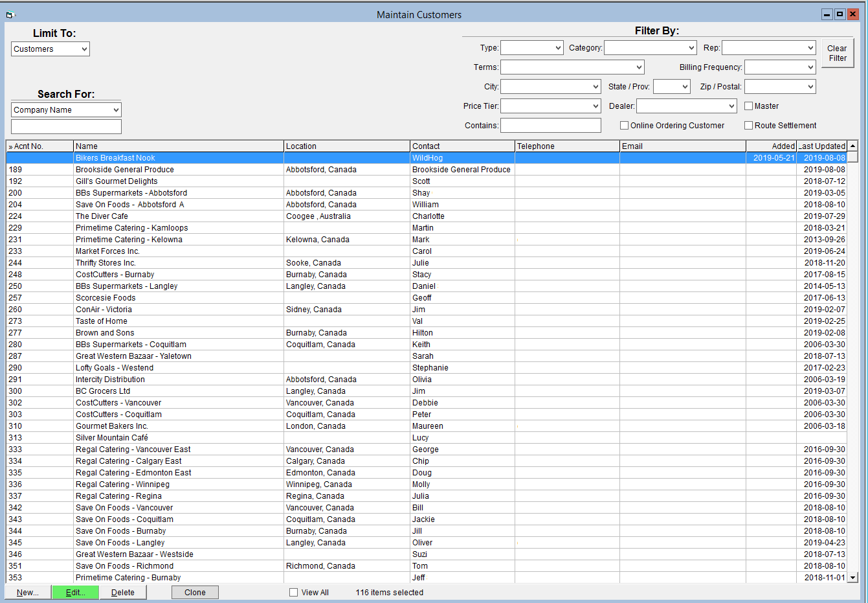Check the View All option
This screenshot has height=603, width=868.
pos(293,592)
